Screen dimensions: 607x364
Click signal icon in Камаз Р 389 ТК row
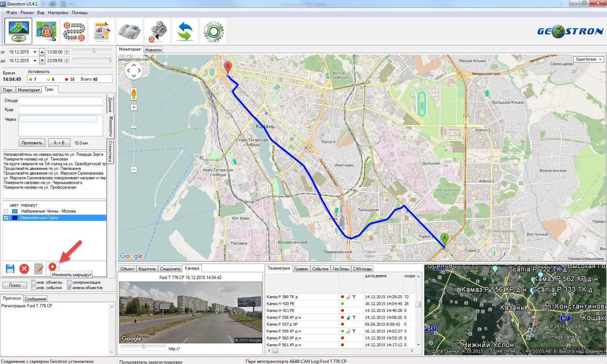click(348, 297)
